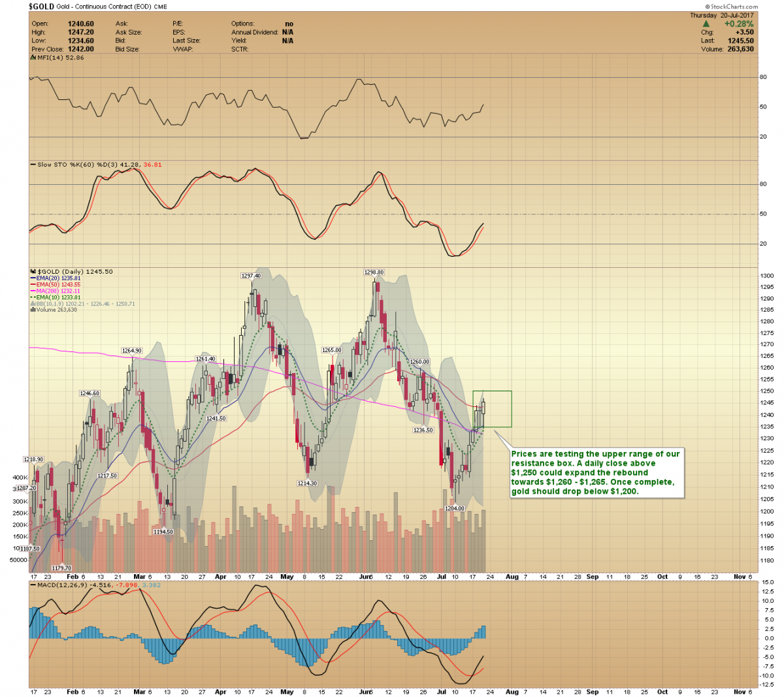Click the Options field value in header
Screen dimensions: 784x697
[289, 24]
